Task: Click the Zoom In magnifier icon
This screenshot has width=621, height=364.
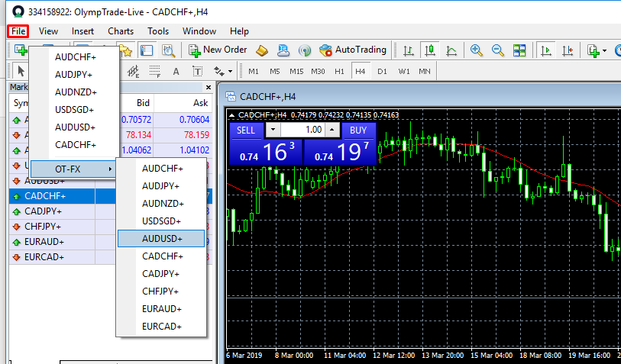Action: (476, 50)
